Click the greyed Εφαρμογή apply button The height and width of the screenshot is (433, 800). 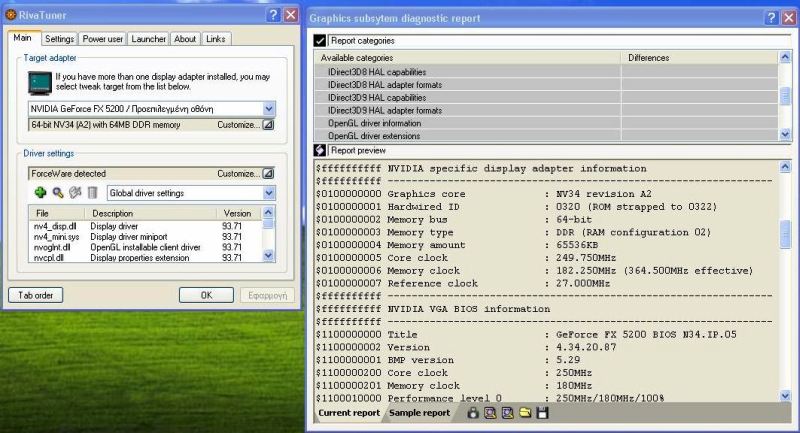coord(267,295)
